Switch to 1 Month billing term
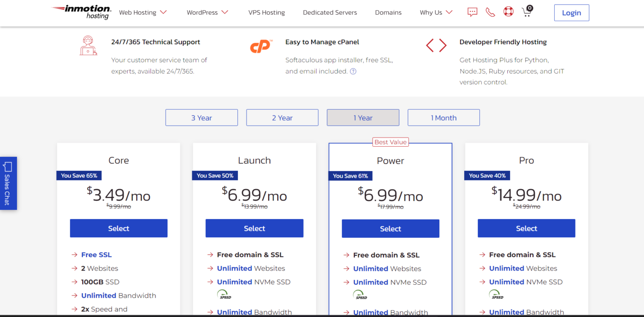This screenshot has height=317, width=644. 443,118
